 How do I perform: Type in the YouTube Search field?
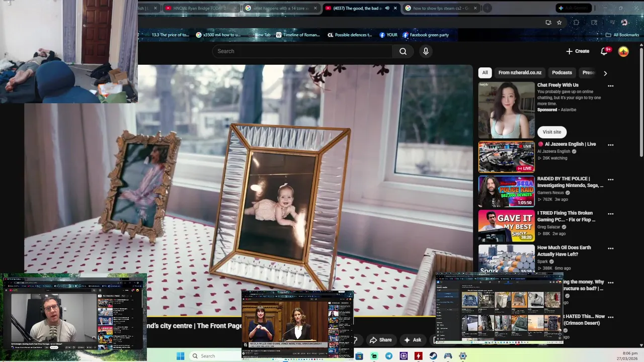[x=302, y=51]
